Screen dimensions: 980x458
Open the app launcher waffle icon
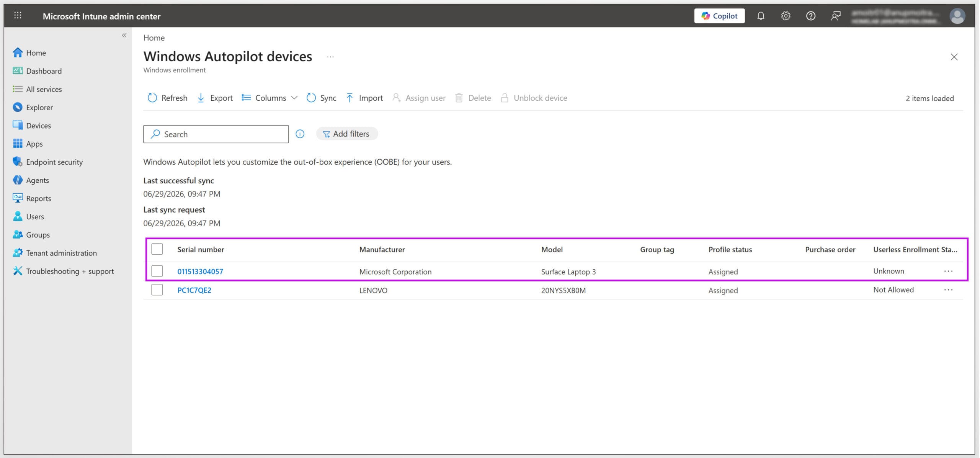pyautogui.click(x=18, y=16)
